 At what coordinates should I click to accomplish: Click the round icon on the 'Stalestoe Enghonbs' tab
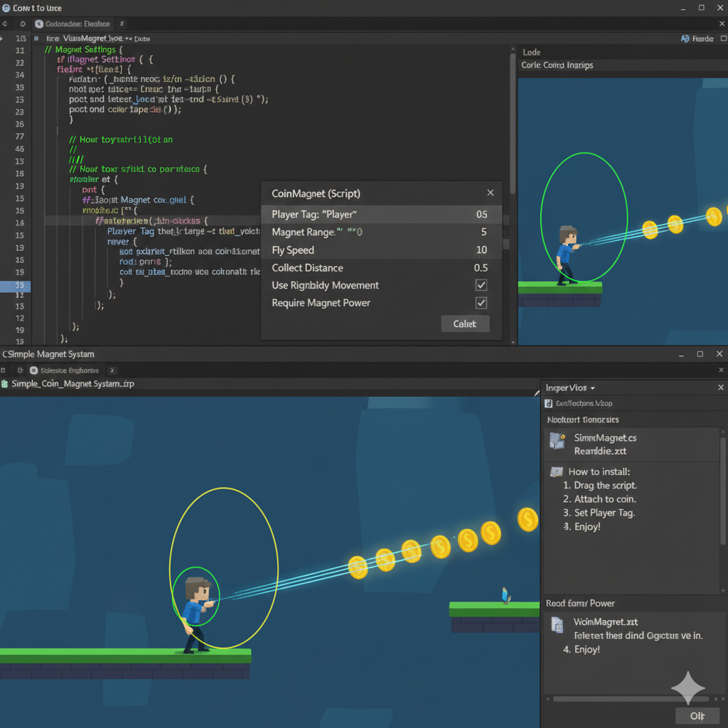coord(33,370)
